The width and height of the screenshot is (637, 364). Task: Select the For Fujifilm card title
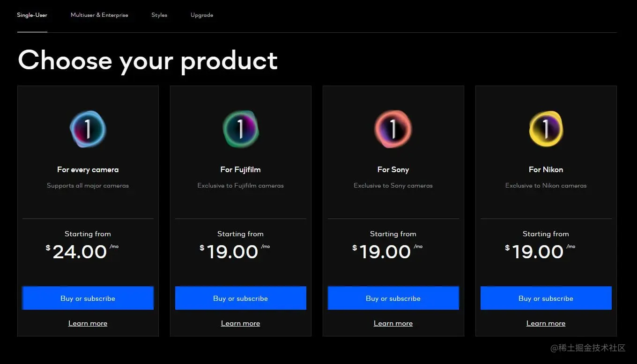point(241,169)
